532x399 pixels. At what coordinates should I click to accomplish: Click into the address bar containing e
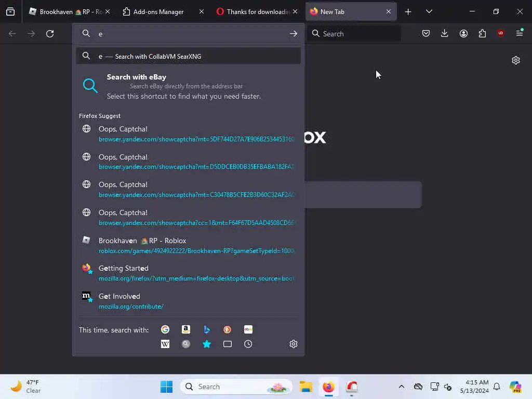[x=188, y=34]
